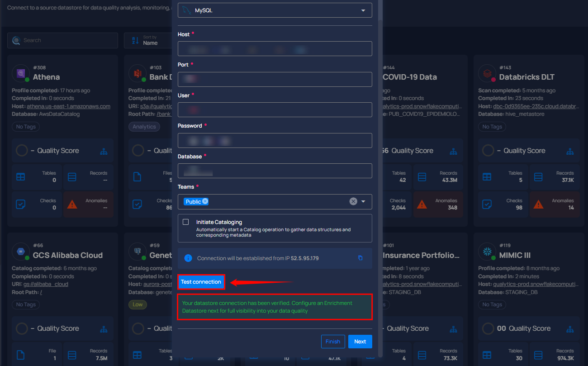Viewport: 588px width, 366px height.
Task: Click Databricks DLT No Tags label
Action: click(x=492, y=127)
